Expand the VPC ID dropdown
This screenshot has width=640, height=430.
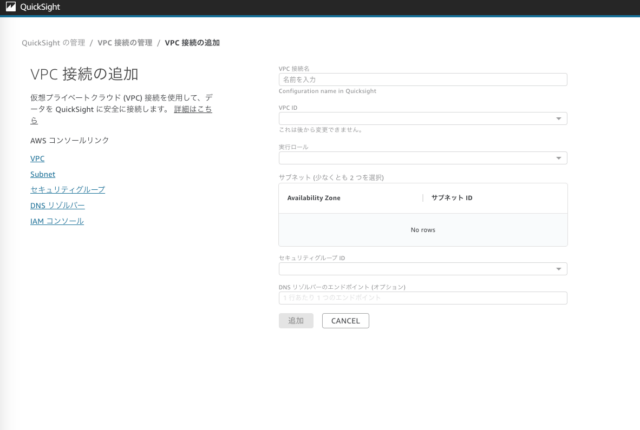coord(423,119)
